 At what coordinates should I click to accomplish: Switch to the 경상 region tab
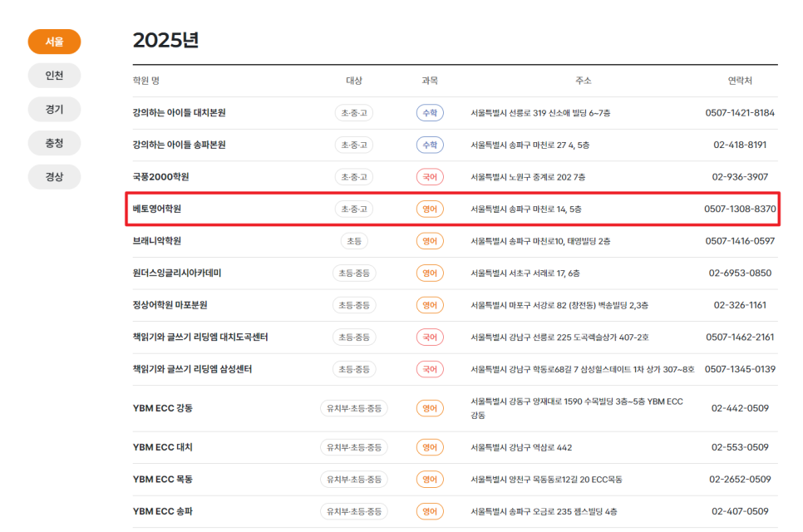click(54, 176)
